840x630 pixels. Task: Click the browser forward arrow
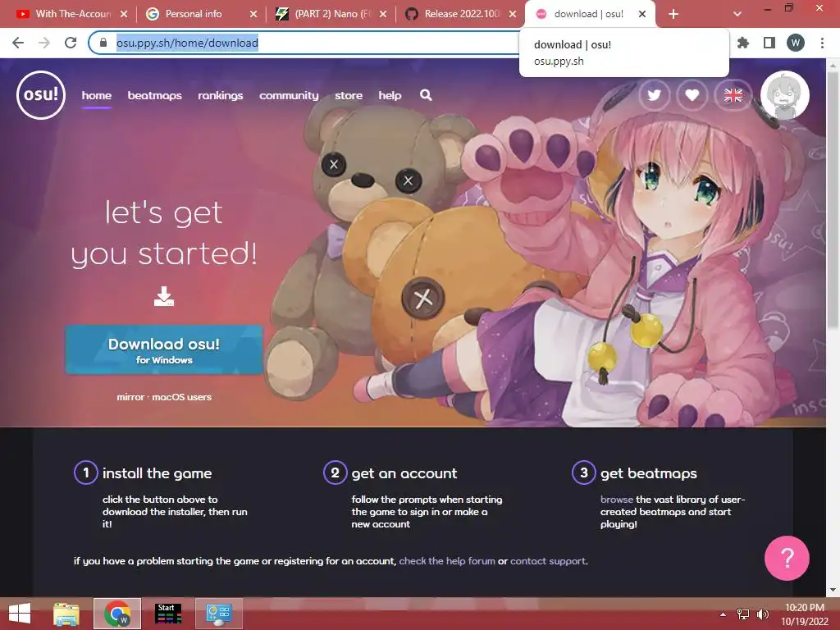tap(44, 43)
